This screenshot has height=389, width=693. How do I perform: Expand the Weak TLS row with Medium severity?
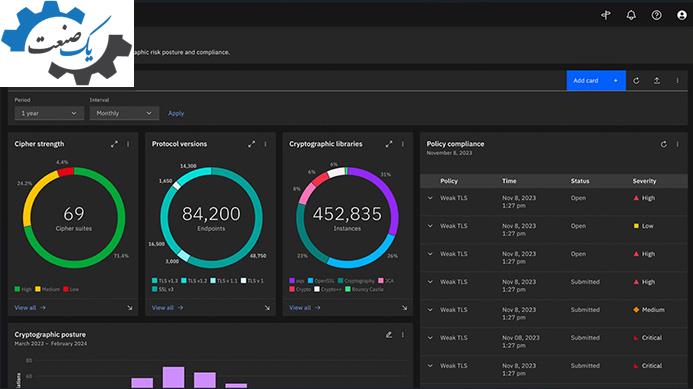tap(430, 309)
